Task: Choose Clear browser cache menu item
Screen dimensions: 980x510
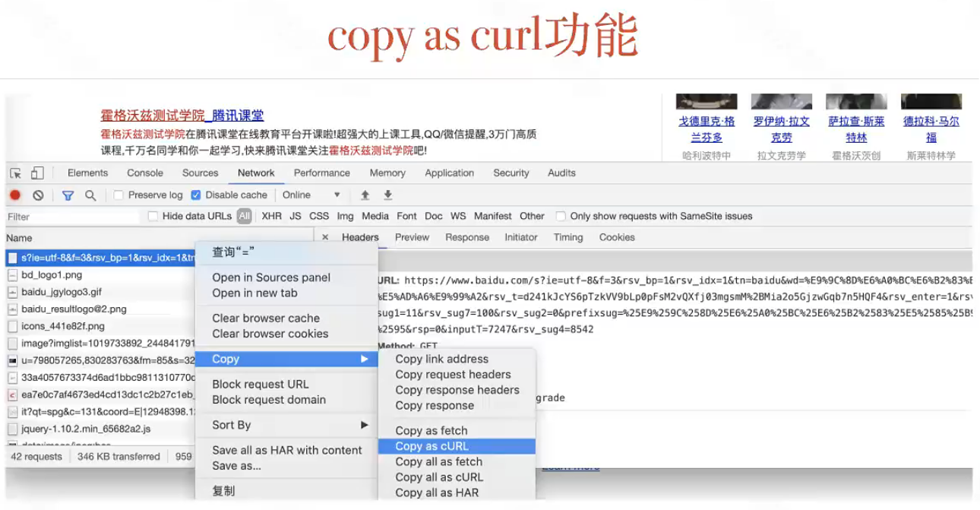Action: (286, 318)
